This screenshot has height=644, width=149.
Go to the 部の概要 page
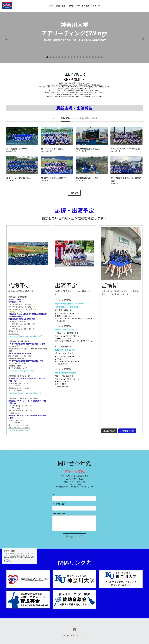(x=86, y=6)
